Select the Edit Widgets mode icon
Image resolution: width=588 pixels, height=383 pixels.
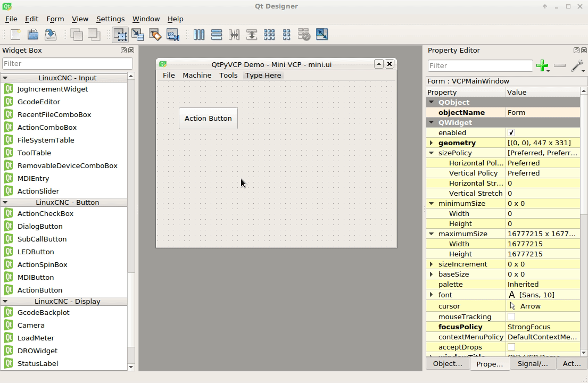point(120,35)
